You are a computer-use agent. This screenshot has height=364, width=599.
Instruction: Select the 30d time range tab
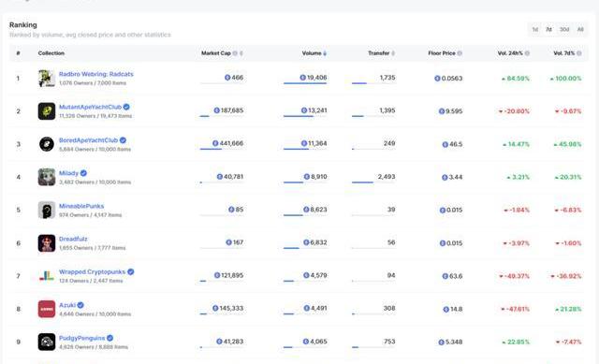tap(564, 29)
